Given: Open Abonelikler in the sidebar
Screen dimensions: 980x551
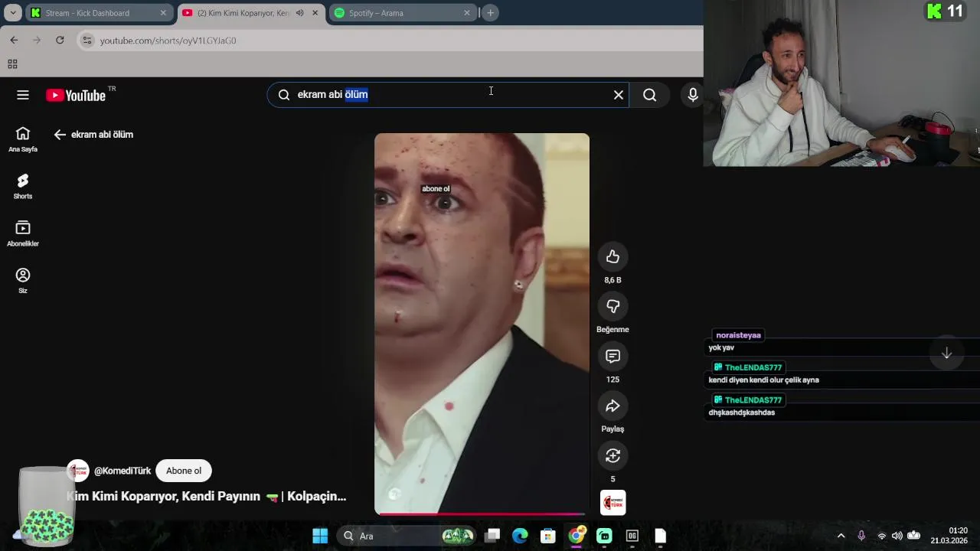Looking at the screenshot, I should [23, 234].
